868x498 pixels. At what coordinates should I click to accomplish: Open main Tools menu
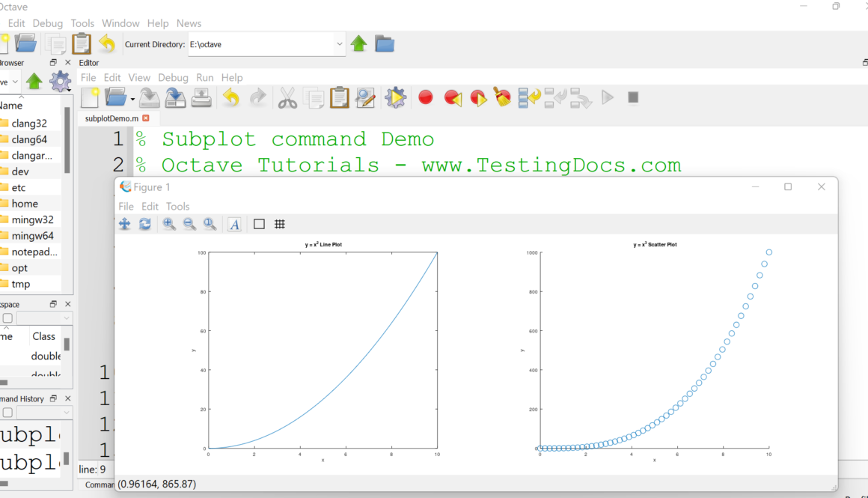tap(82, 23)
